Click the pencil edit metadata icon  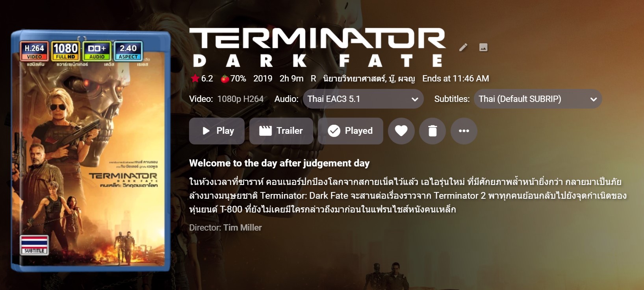463,48
